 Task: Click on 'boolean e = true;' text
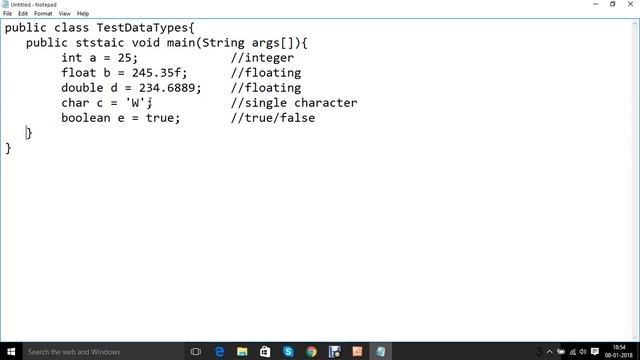(120, 118)
